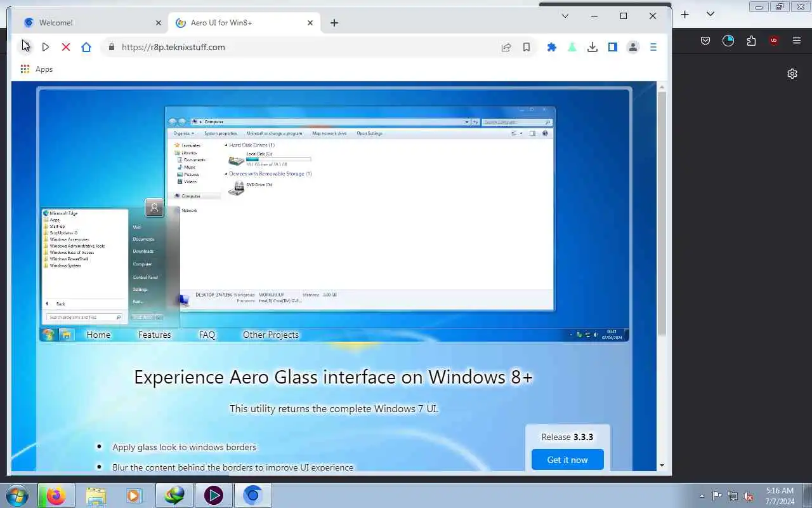Open the browser home page

click(x=86, y=47)
